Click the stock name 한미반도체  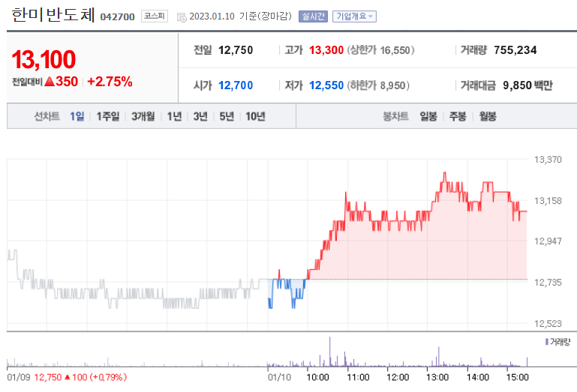(53, 15)
